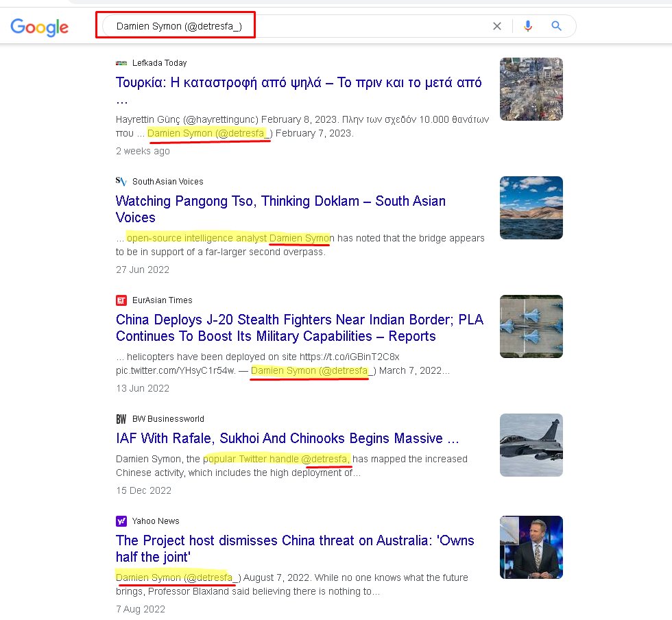
Task: Click the Yahoo News favicon
Action: click(x=121, y=521)
